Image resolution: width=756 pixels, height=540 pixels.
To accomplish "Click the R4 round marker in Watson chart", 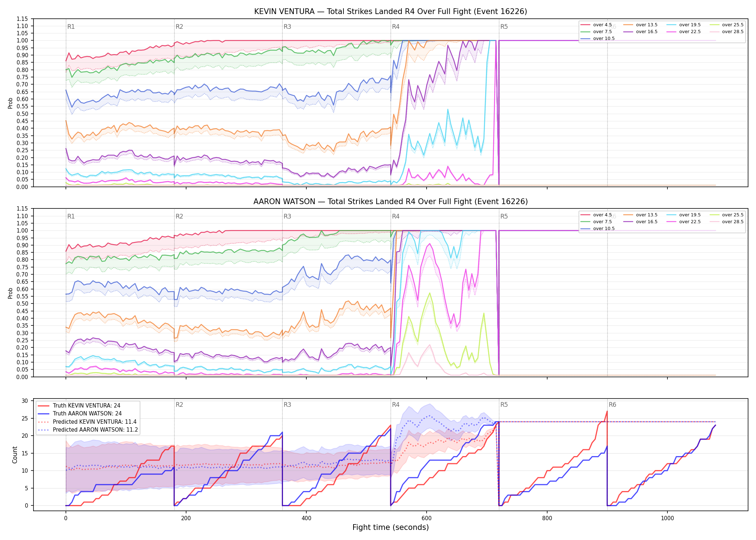I will 396,216.
